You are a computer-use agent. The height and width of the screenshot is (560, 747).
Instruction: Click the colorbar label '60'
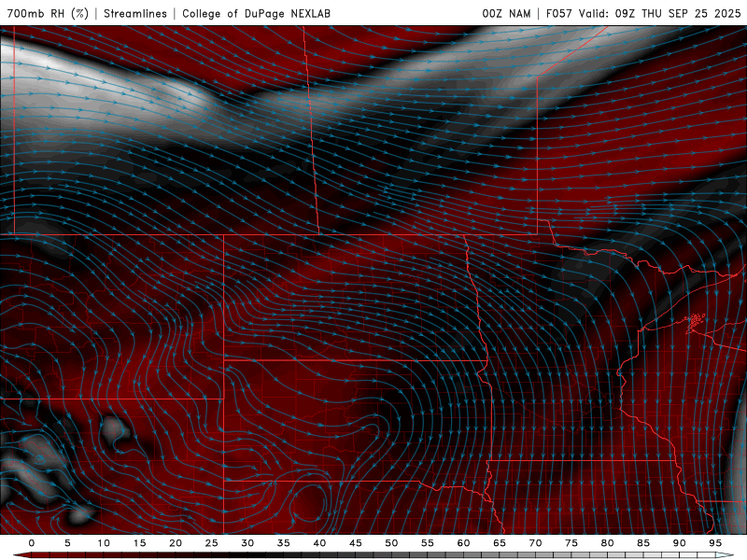[x=463, y=543]
